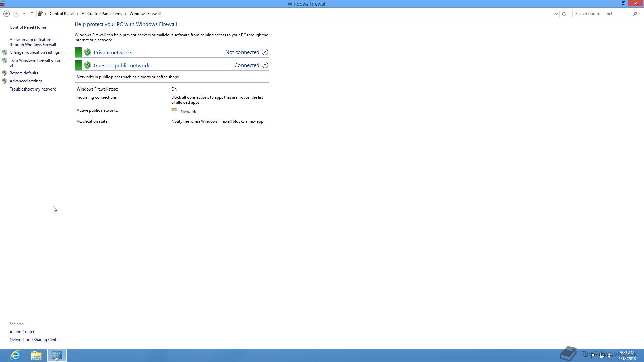This screenshot has height=362, width=644.
Task: Click the forward navigation arrow
Action: click(16, 14)
